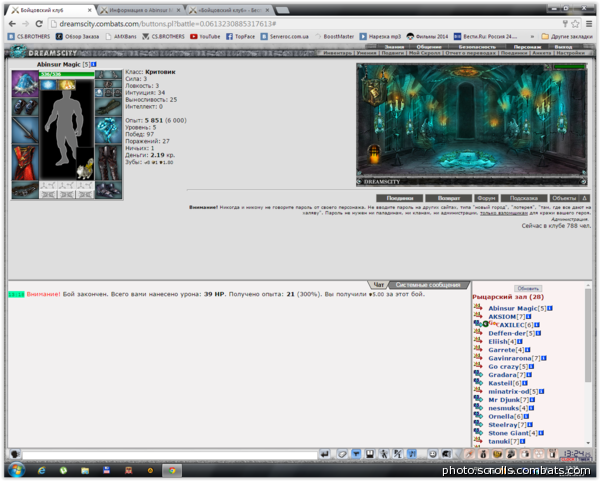The image size is (600, 481).
Task: Click the player list vertical scrollbar
Action: [x=588, y=364]
